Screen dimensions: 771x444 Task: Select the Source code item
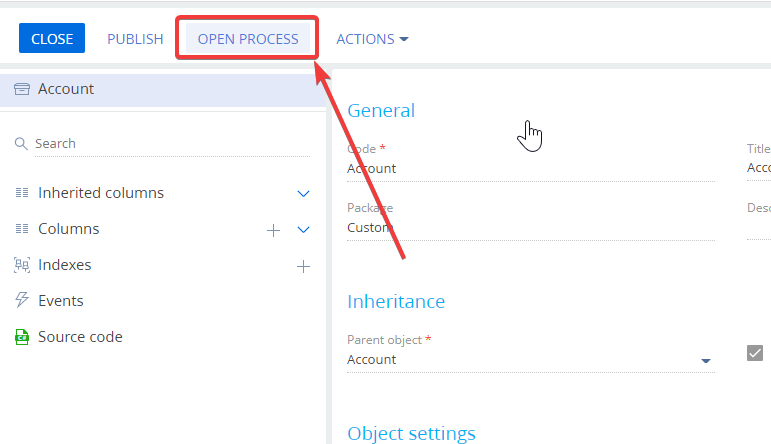[x=80, y=337]
